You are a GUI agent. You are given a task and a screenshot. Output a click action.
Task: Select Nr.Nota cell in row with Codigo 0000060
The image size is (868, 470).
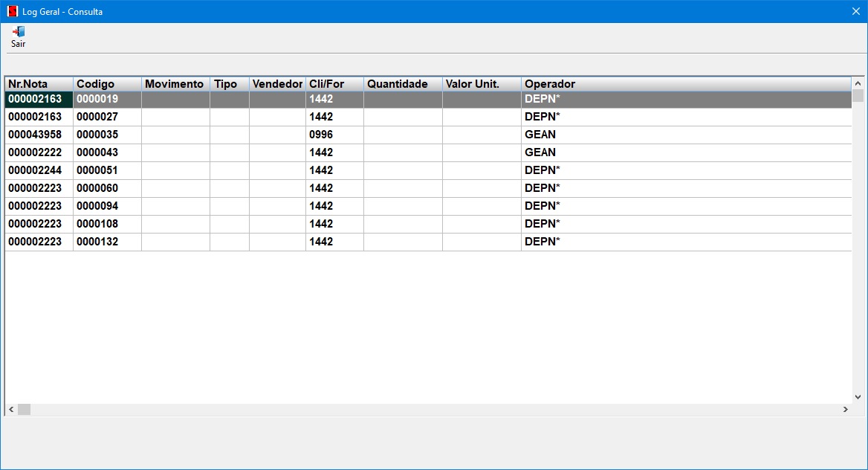point(39,188)
